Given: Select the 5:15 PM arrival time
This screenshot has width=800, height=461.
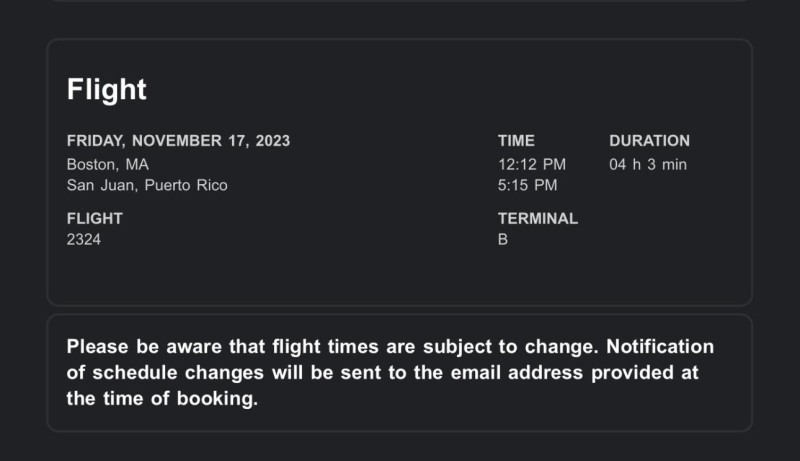Looking at the screenshot, I should point(528,185).
